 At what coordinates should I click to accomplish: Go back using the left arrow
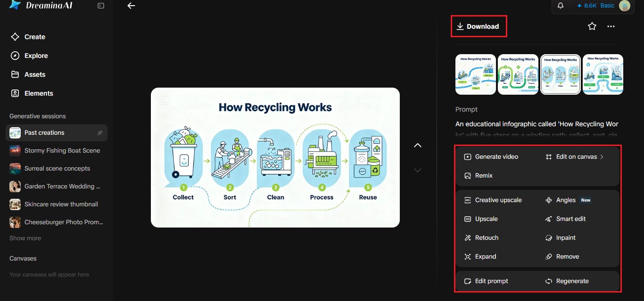pyautogui.click(x=131, y=6)
